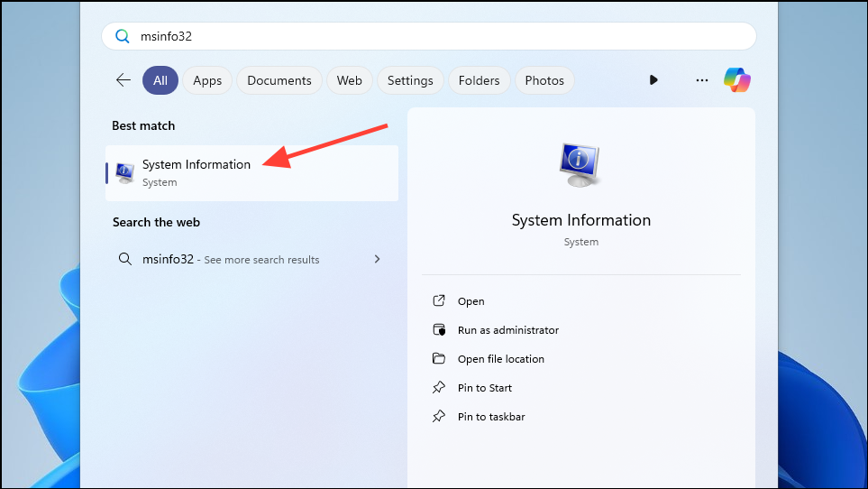The image size is (868, 489).
Task: Choose Pin to taskbar
Action: [491, 417]
